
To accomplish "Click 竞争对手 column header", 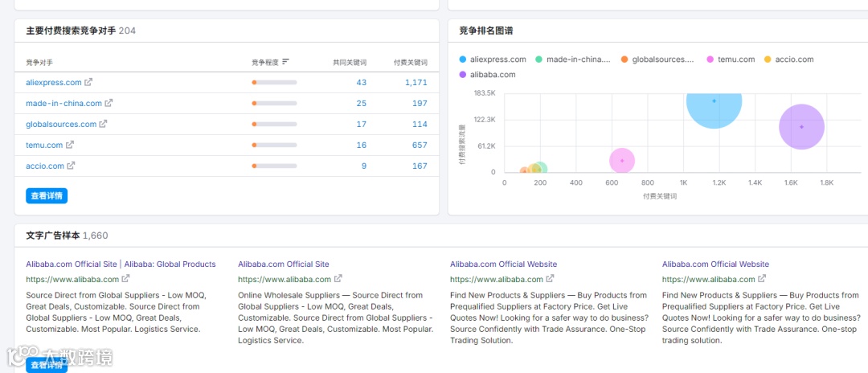I will tap(39, 63).
